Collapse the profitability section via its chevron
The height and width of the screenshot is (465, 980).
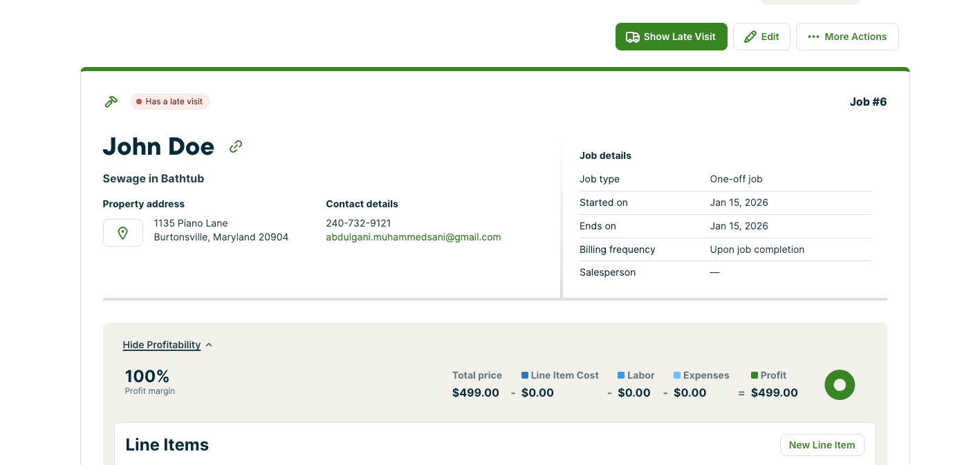[x=209, y=344]
